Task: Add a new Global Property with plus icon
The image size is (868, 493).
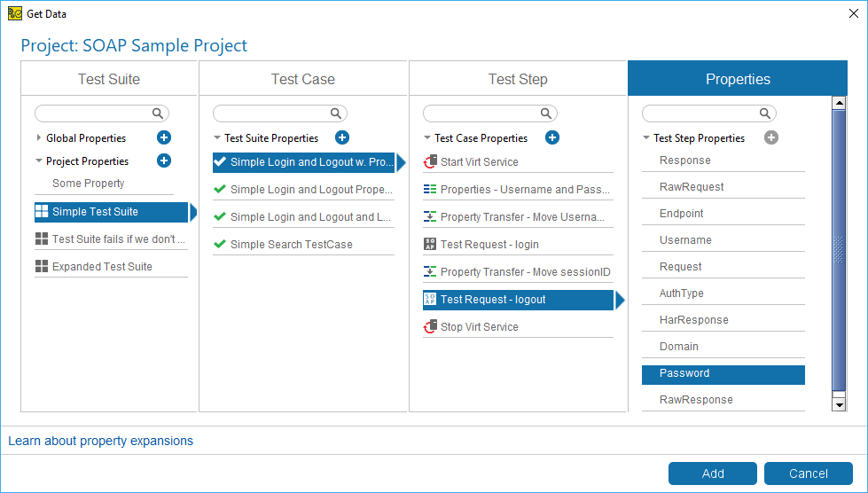Action: (164, 137)
